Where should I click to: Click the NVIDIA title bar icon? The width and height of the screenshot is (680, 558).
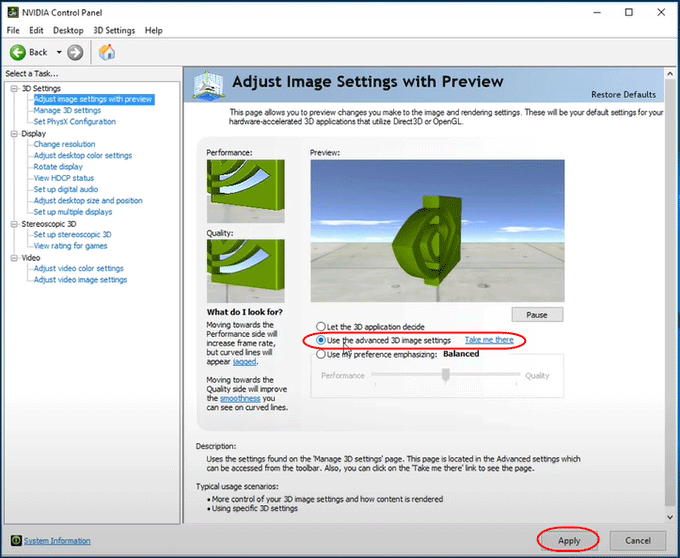(x=13, y=12)
